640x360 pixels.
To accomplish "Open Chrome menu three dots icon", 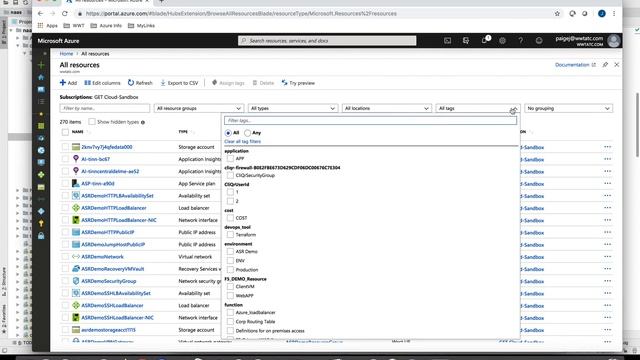I will pos(614,13).
